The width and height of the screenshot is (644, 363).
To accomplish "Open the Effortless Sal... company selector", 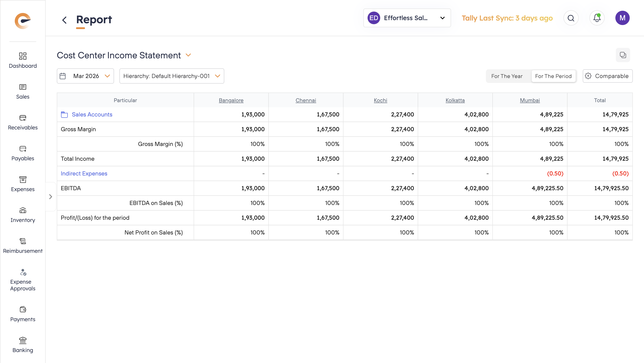I will (407, 18).
